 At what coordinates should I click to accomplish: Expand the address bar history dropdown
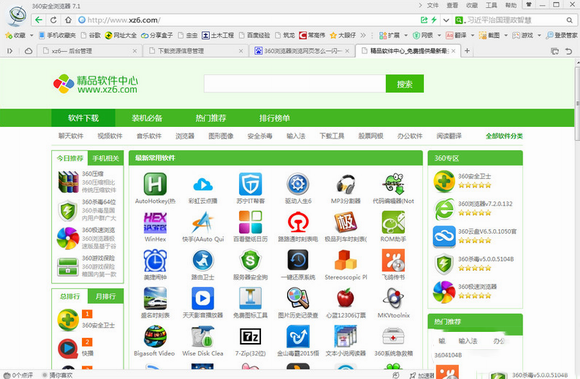point(446,20)
